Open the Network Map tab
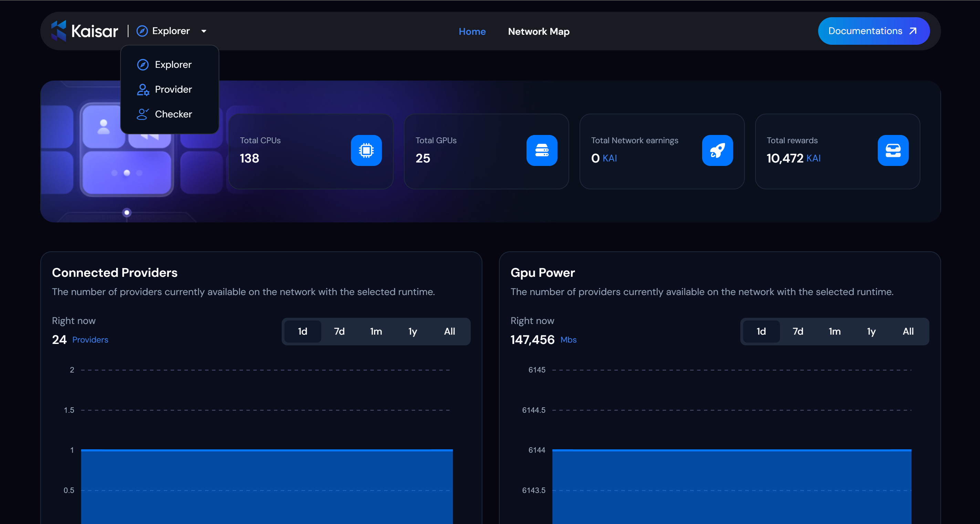The height and width of the screenshot is (524, 980). tap(538, 31)
